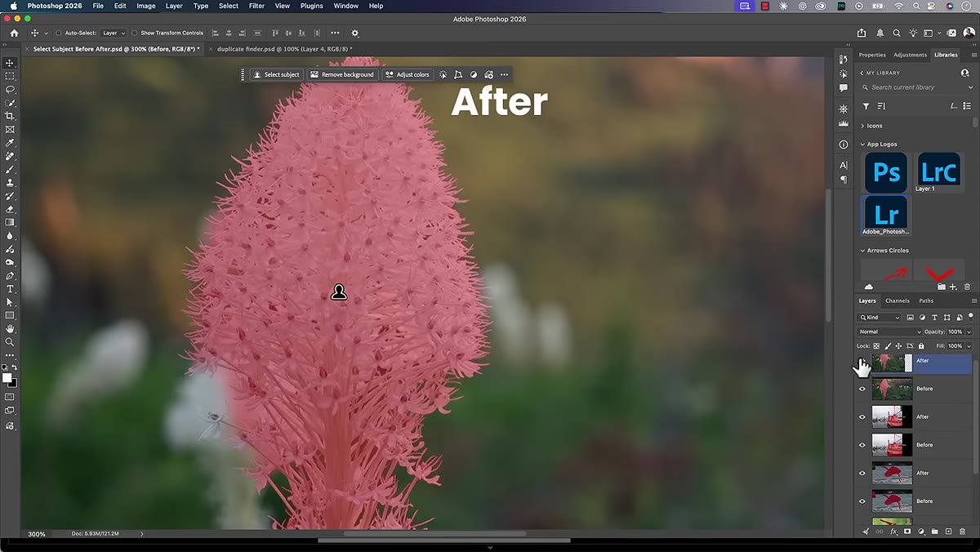Click the Select subject button
This screenshot has height=552, width=980.
point(276,74)
